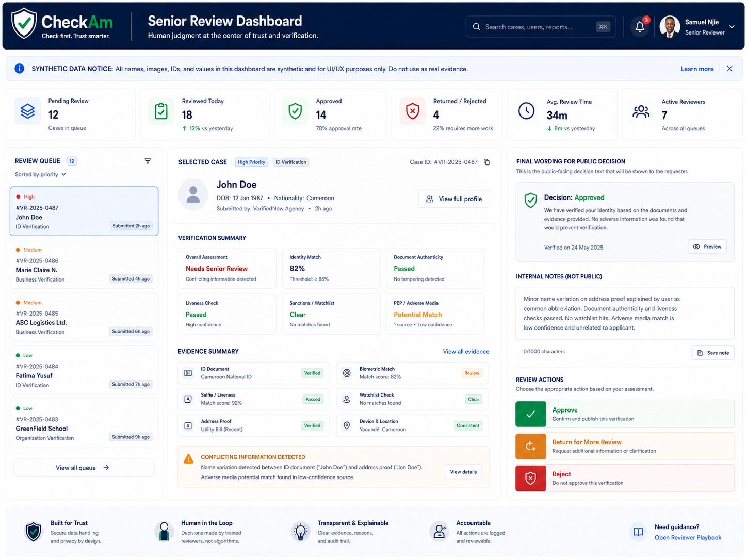
Task: Open the Samuel Njie account menu chevron
Action: tap(732, 27)
